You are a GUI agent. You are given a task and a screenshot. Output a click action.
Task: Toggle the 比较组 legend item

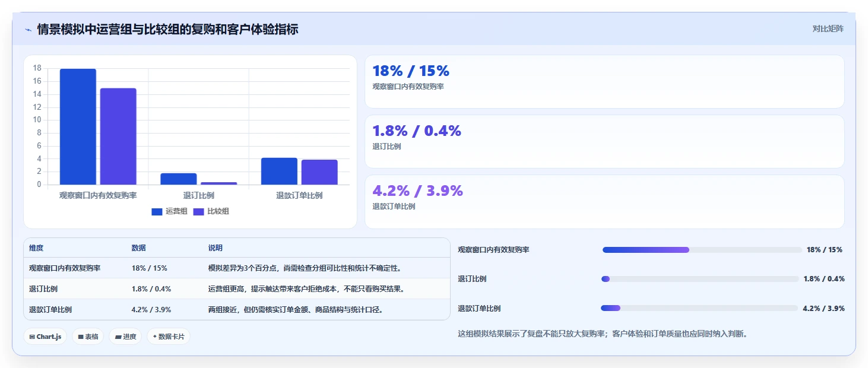tap(211, 211)
